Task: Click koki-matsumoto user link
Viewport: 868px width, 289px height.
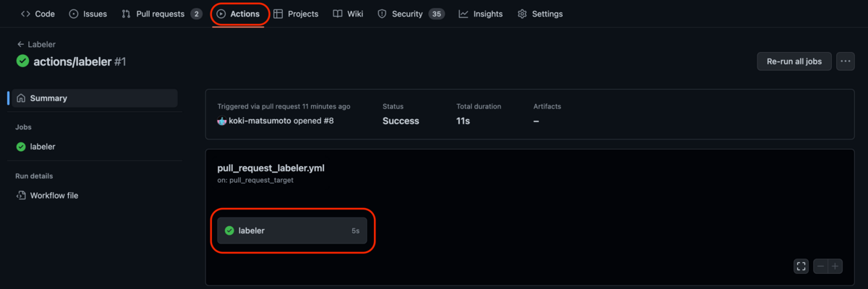Action: (x=260, y=121)
